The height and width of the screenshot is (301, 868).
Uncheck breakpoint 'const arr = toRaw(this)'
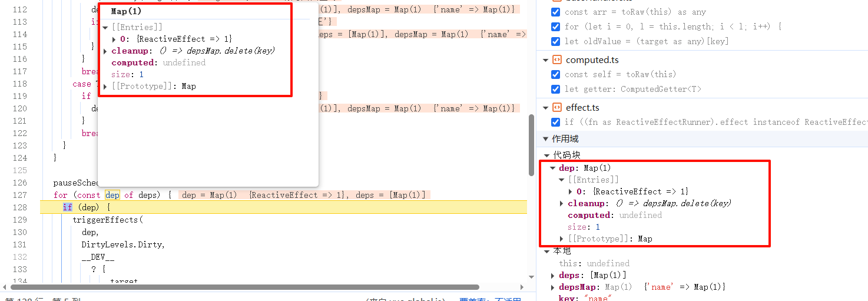pyautogui.click(x=555, y=12)
